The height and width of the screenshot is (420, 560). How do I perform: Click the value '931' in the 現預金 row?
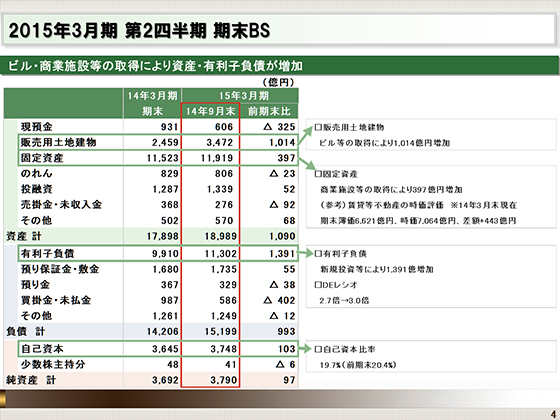[169, 127]
